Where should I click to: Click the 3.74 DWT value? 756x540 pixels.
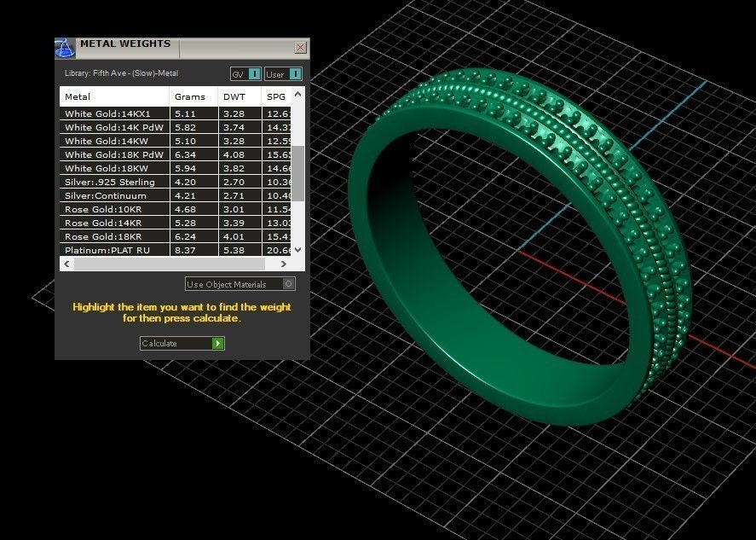coord(234,127)
